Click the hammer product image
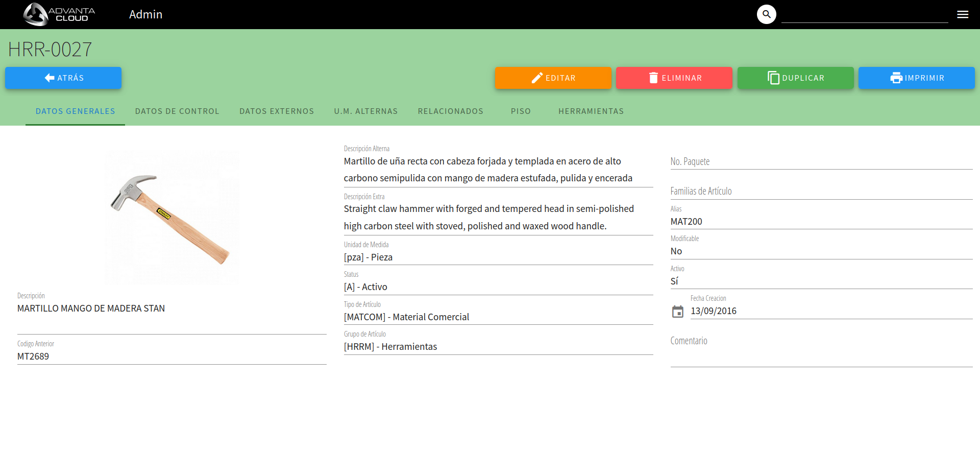 (171, 218)
